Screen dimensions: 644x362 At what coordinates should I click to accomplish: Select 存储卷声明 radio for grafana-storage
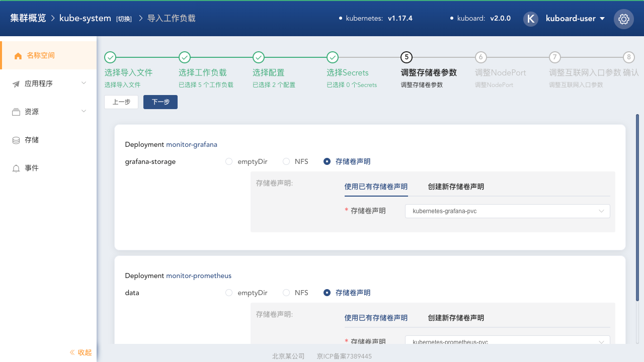pos(327,161)
